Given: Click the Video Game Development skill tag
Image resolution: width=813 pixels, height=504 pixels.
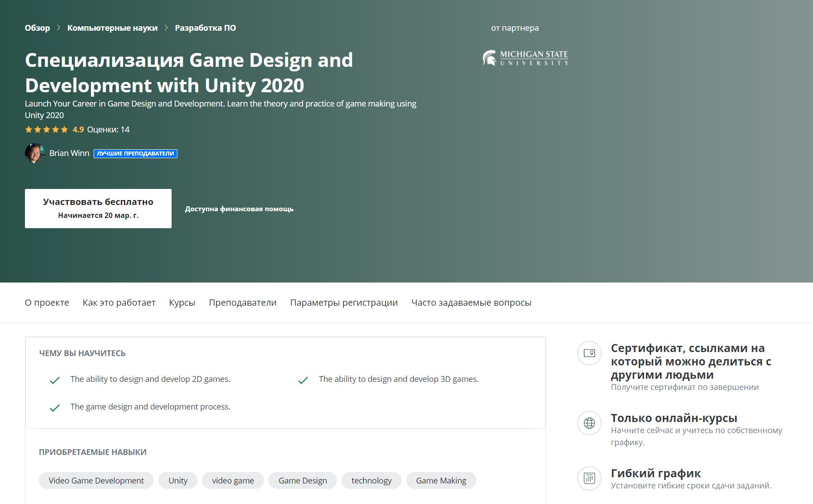Looking at the screenshot, I should (x=96, y=480).
